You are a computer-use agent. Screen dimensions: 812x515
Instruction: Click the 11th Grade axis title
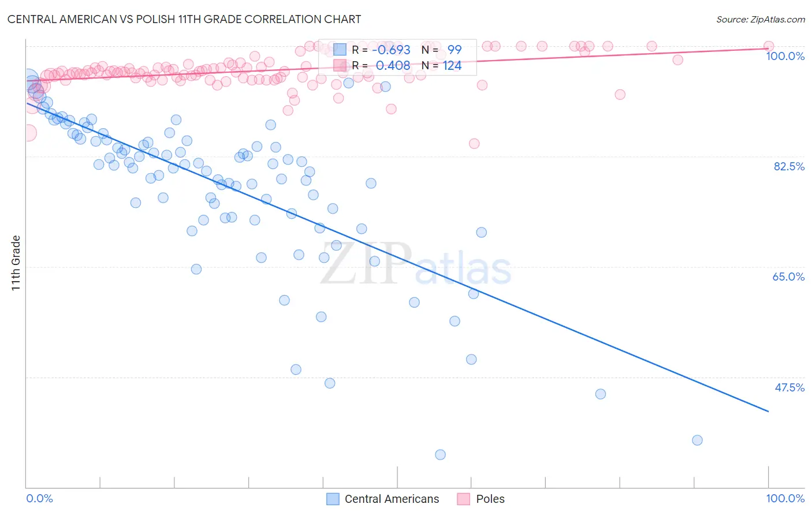pyautogui.click(x=16, y=263)
